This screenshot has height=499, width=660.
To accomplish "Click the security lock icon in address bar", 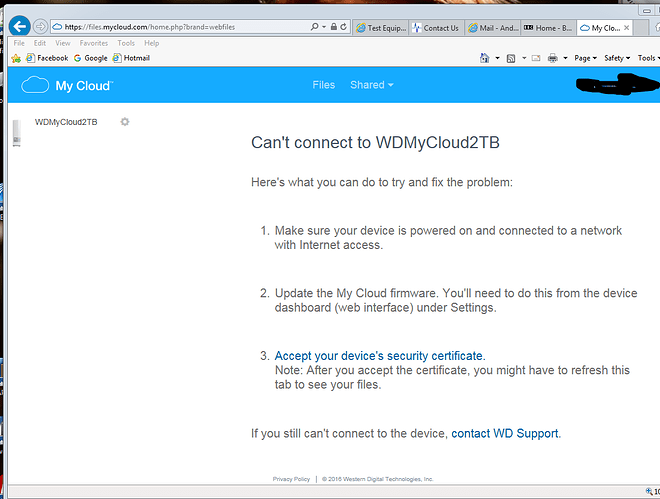I will tap(334, 27).
